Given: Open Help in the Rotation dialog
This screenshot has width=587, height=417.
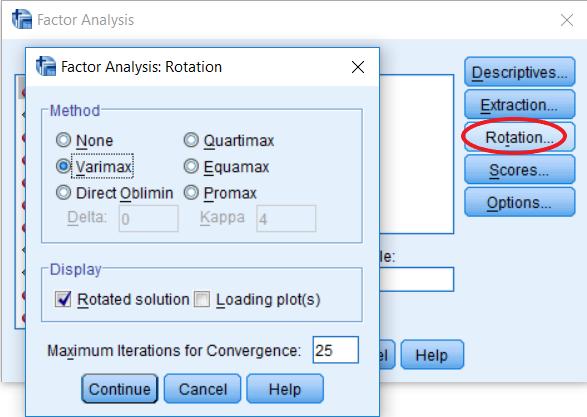Looking at the screenshot, I should (x=285, y=389).
